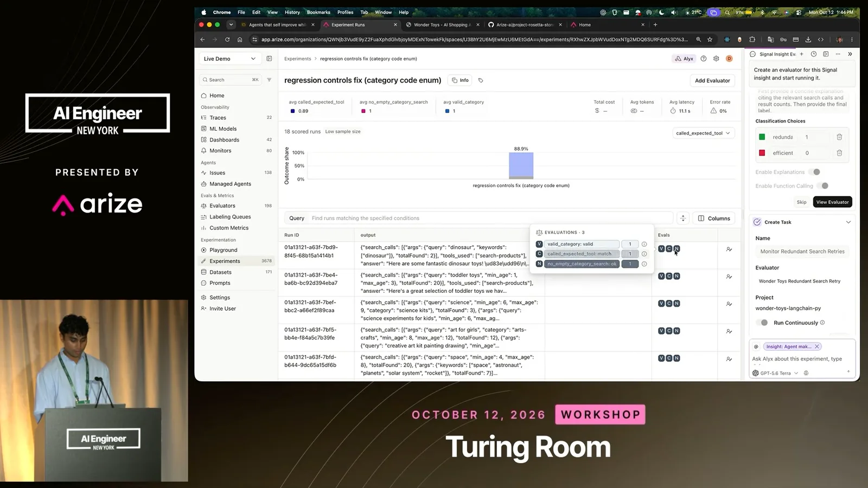
Task: Turn on Run Continuously toggle
Action: (762, 323)
